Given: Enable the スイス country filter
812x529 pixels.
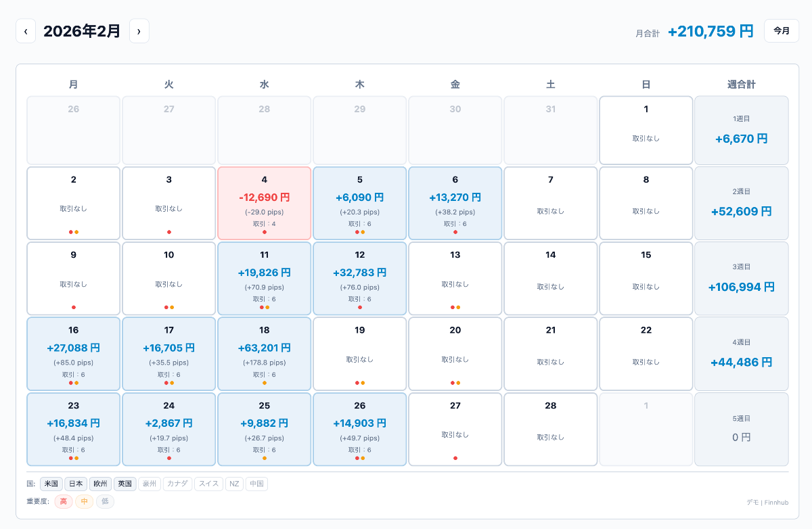Looking at the screenshot, I should pyautogui.click(x=208, y=484).
